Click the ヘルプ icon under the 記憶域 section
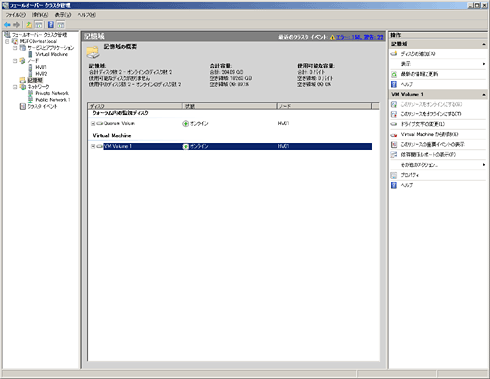The image size is (490, 379). (x=394, y=84)
